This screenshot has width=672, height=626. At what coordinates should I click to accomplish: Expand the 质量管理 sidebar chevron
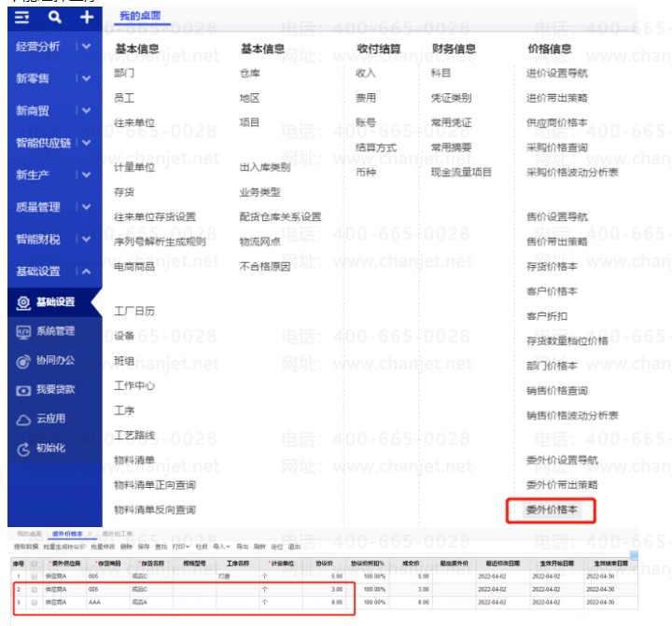[86, 207]
